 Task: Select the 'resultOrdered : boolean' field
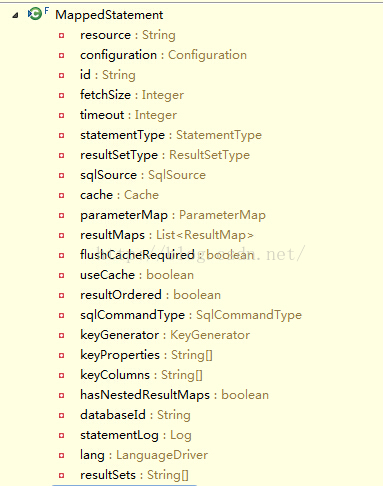click(x=150, y=295)
